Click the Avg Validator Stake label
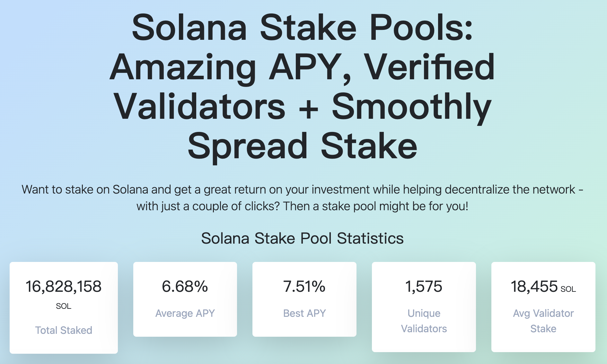 click(x=543, y=321)
